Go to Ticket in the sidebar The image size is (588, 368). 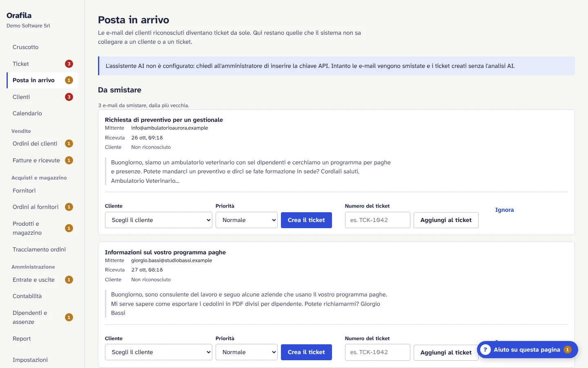tap(42, 64)
